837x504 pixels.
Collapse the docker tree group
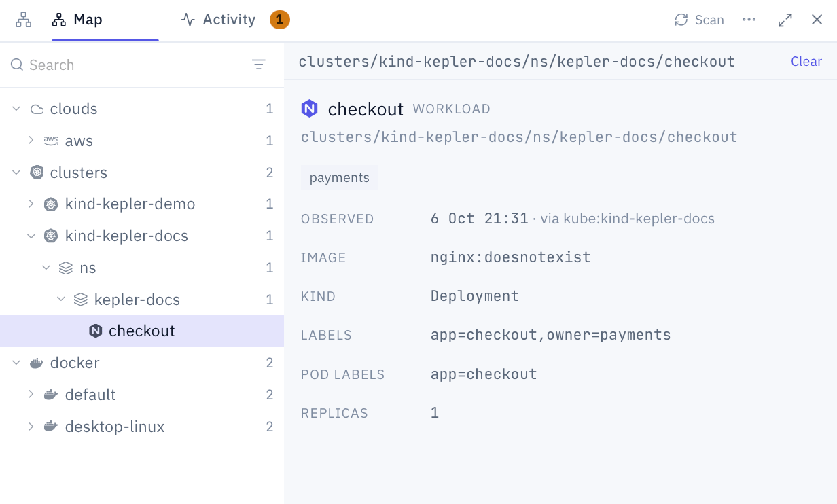pos(16,363)
